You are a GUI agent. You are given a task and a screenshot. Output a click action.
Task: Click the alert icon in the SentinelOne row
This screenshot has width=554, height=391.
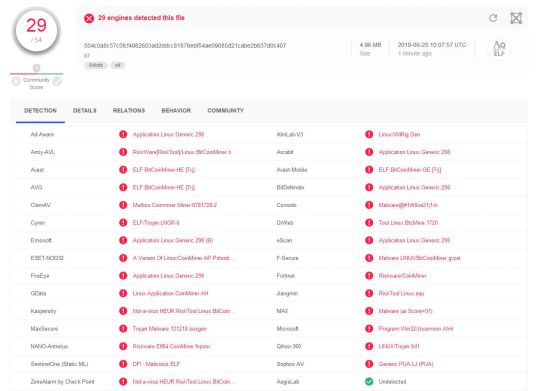coord(123,364)
